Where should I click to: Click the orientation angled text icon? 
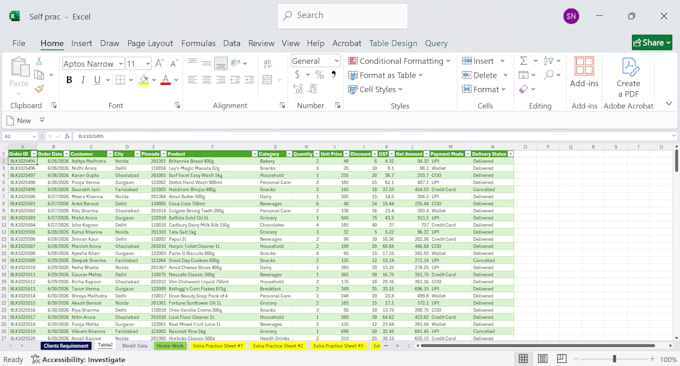point(236,63)
